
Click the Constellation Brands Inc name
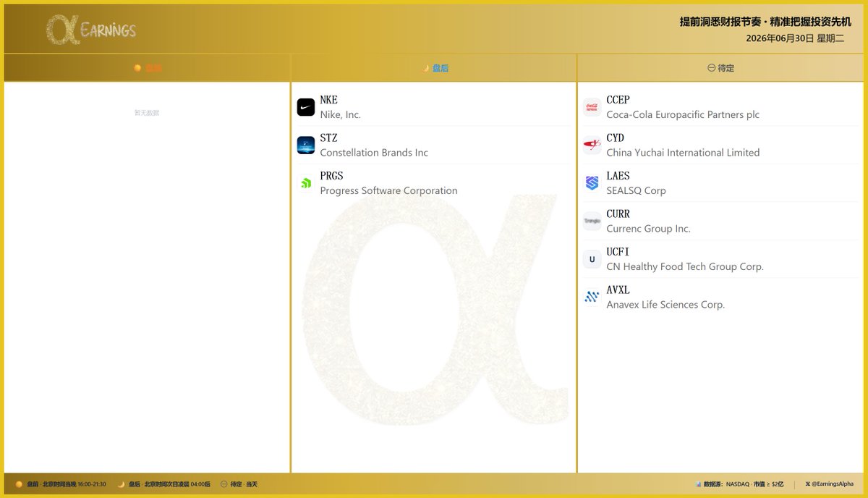(374, 153)
